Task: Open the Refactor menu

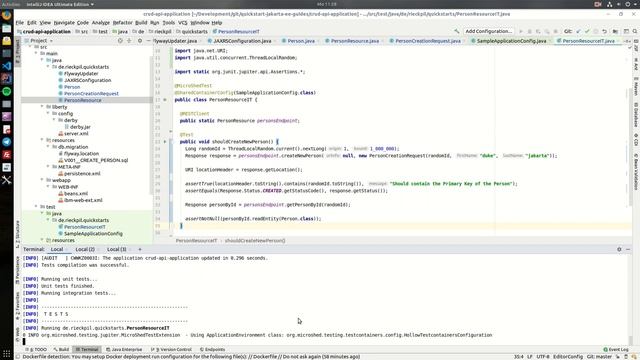Action: [x=122, y=23]
